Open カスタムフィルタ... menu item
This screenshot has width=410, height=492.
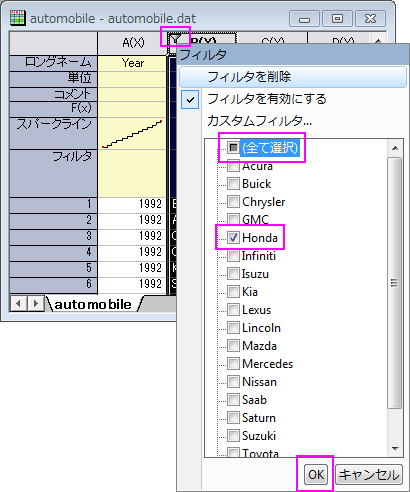293,121
